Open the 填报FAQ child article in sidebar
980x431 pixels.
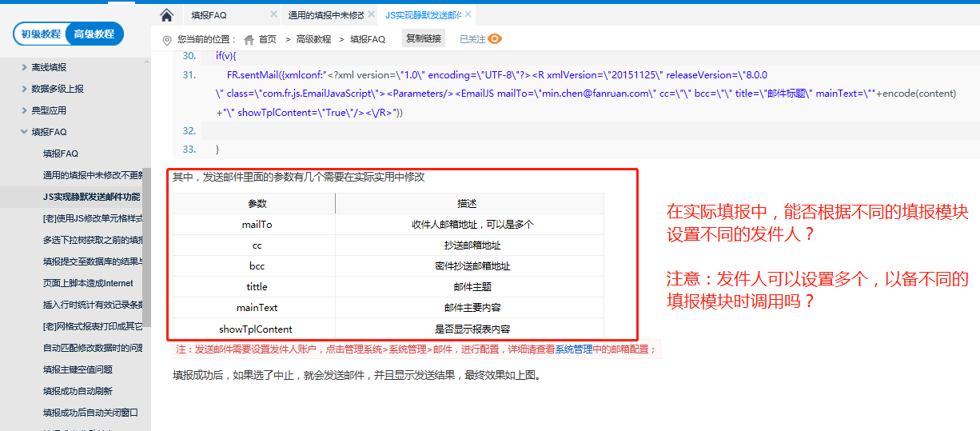tap(61, 154)
